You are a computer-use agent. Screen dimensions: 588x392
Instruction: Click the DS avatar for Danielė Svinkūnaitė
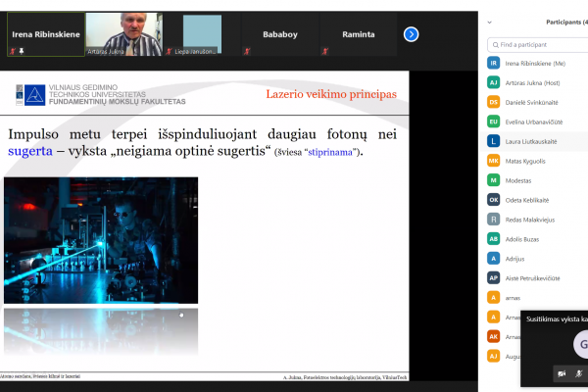494,102
